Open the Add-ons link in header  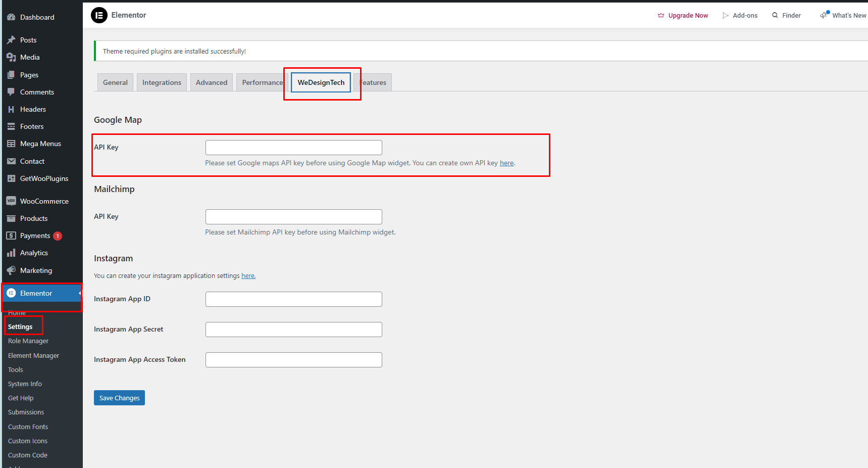[740, 15]
